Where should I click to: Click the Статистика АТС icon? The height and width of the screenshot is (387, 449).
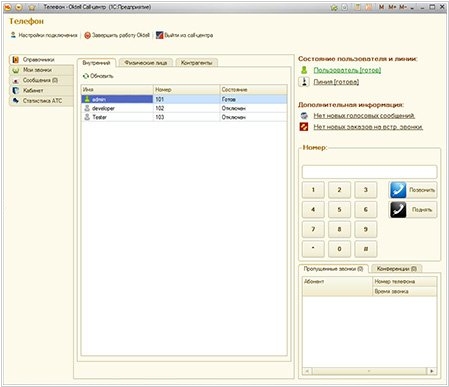pyautogui.click(x=15, y=101)
